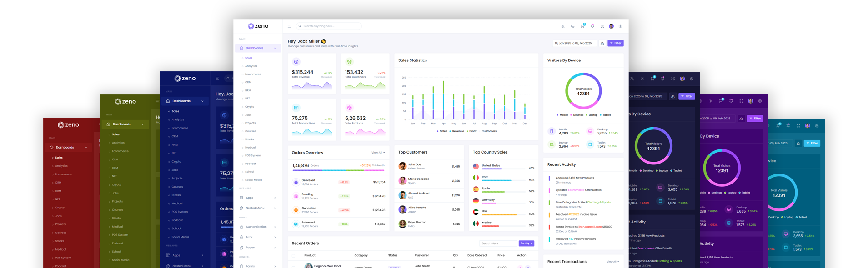Toggle the sidebar with the hamburger icon
868x268 pixels.
(x=289, y=26)
